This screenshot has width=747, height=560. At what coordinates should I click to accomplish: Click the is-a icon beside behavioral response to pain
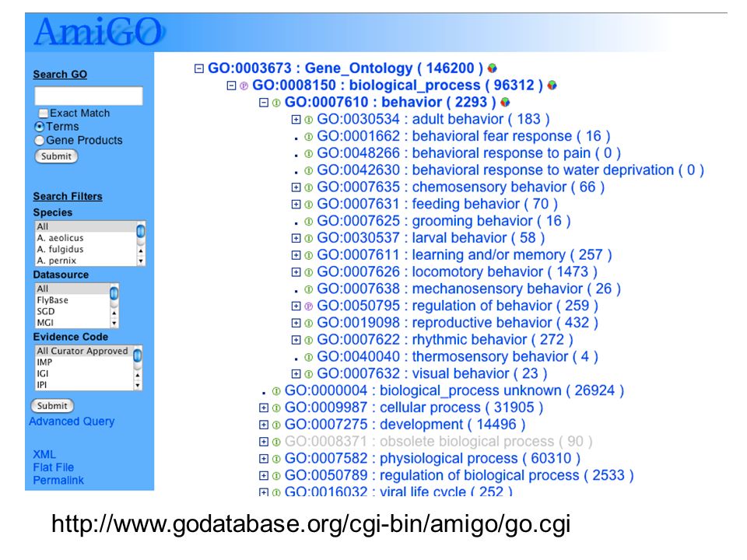point(309,153)
